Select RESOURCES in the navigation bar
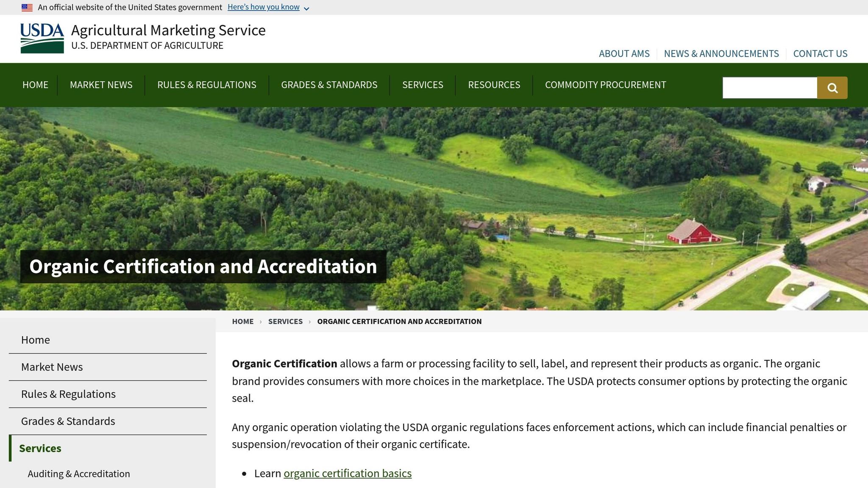The width and height of the screenshot is (868, 488). click(494, 85)
